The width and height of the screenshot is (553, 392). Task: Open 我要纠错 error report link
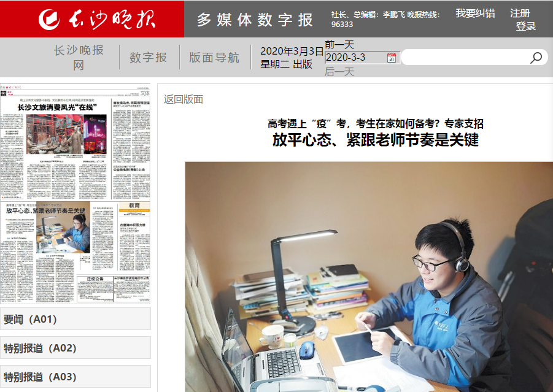tap(475, 13)
